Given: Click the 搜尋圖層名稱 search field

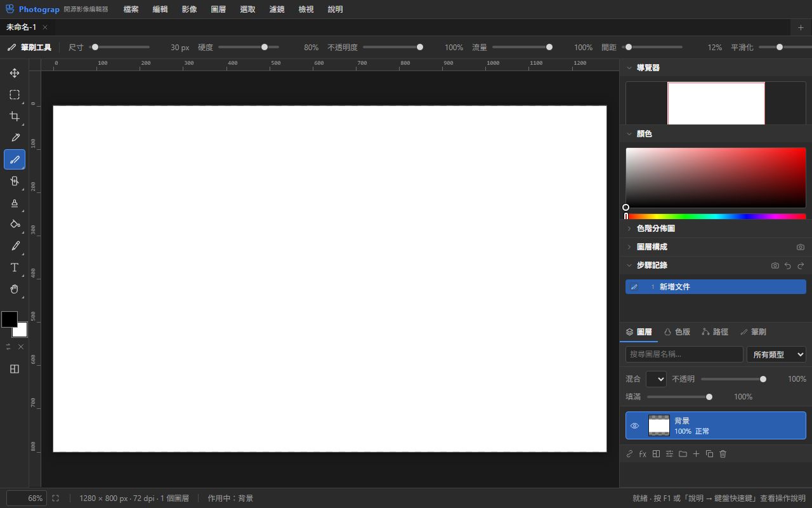Looking at the screenshot, I should point(684,354).
